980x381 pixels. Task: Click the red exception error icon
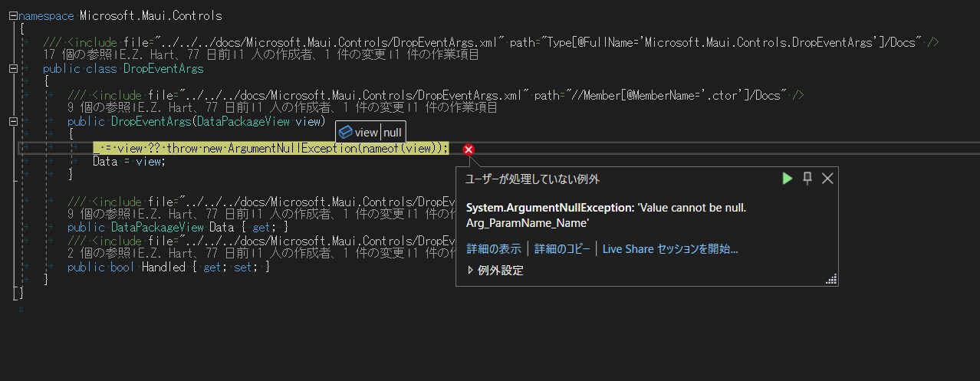pos(469,149)
